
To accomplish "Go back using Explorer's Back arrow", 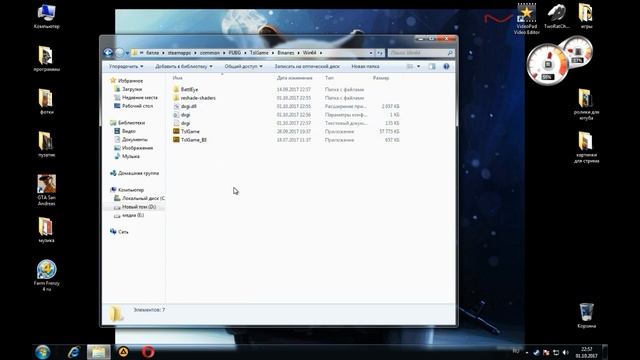I will [108, 53].
